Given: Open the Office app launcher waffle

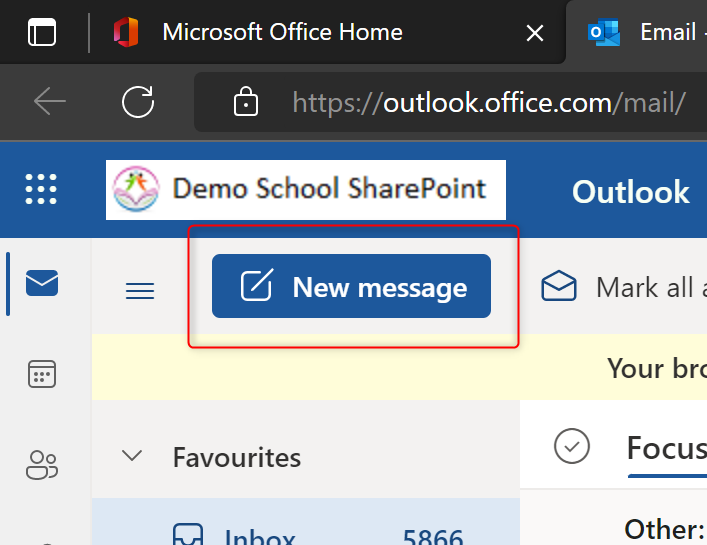Looking at the screenshot, I should tap(41, 189).
